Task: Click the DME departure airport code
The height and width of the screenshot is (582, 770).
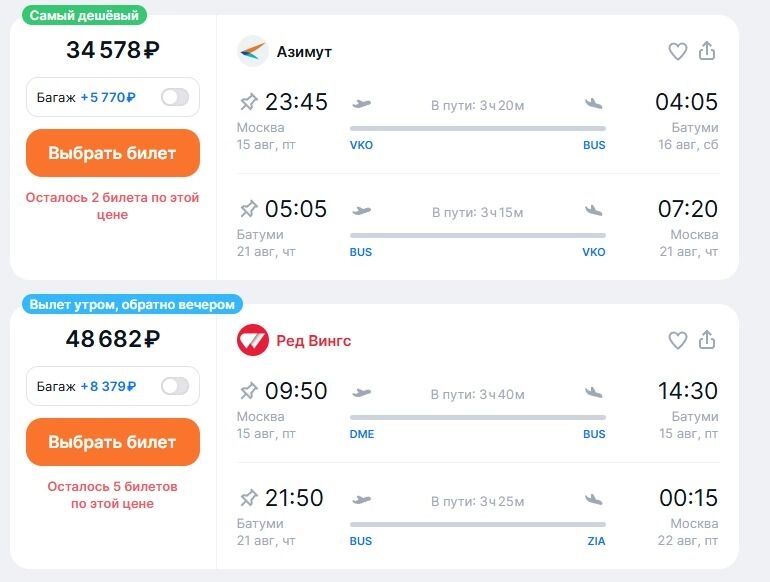Action: (362, 434)
